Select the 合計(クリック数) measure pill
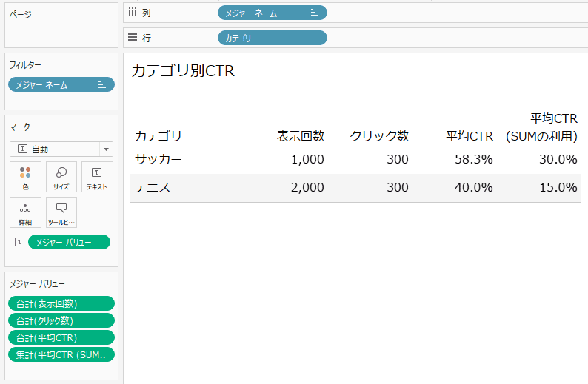The height and width of the screenshot is (384, 588). pos(61,320)
